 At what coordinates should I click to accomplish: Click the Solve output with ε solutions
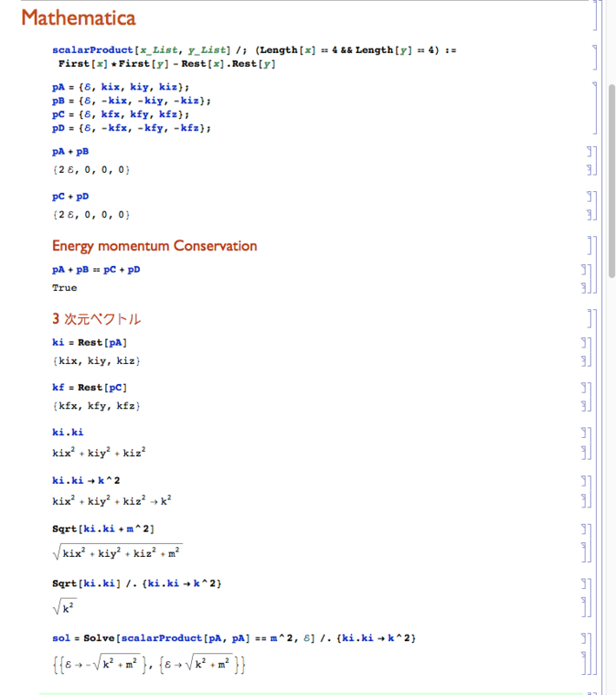point(149,664)
